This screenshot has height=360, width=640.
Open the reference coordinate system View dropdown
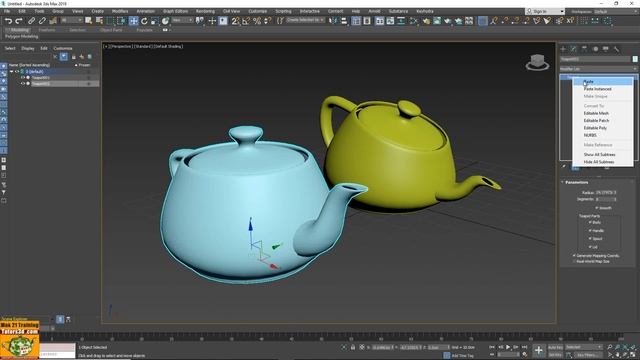click(182, 20)
